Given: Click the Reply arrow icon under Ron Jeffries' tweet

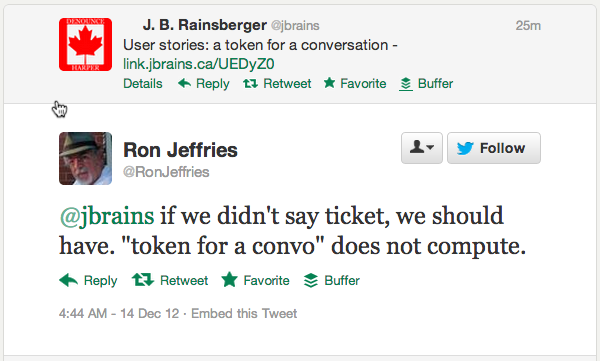Looking at the screenshot, I should click(68, 280).
